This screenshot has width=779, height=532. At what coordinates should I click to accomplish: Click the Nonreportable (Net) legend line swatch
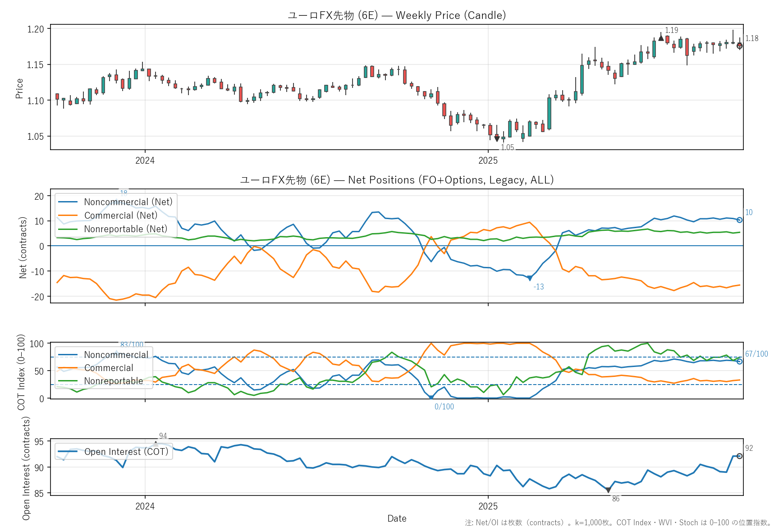(x=68, y=229)
